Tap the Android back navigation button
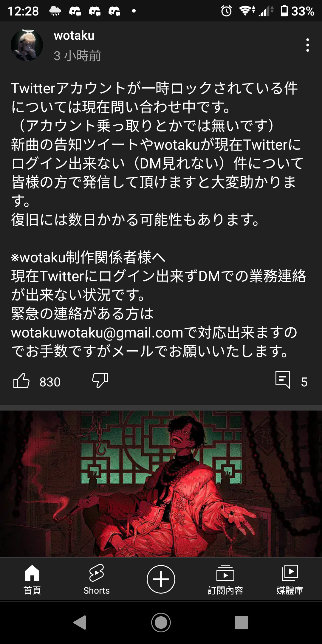The height and width of the screenshot is (644, 322). pos(80,623)
